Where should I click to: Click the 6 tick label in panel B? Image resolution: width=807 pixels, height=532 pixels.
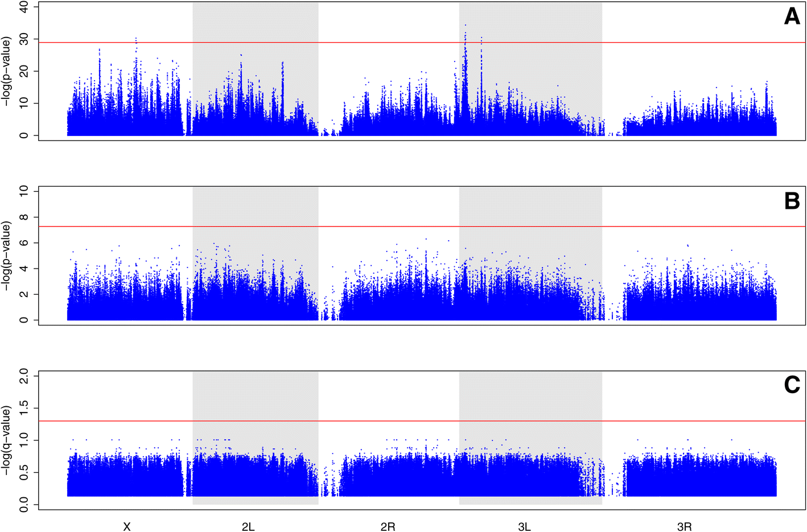point(24,243)
